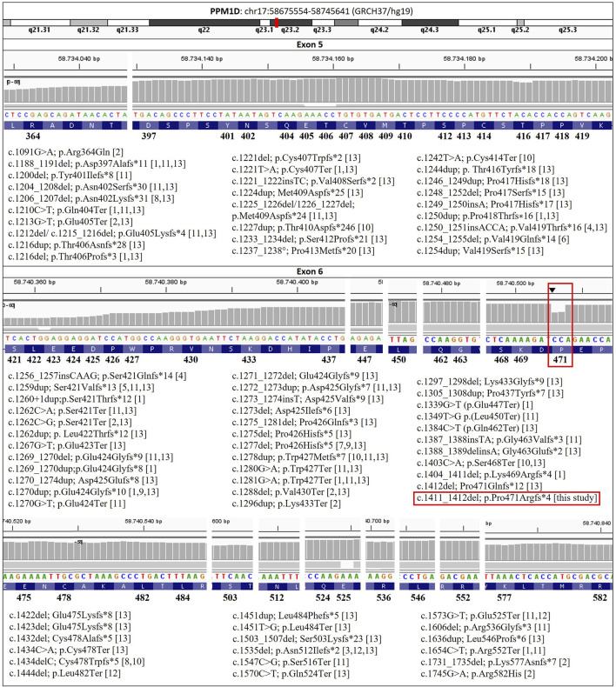Click the q25.3 band label
Screen dimensions: 616x687
tap(568, 30)
